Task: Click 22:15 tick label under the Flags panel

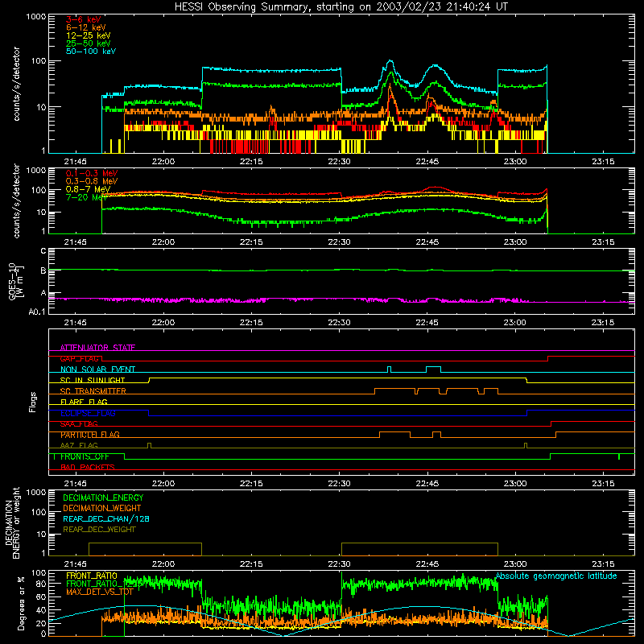Action: pyautogui.click(x=251, y=484)
